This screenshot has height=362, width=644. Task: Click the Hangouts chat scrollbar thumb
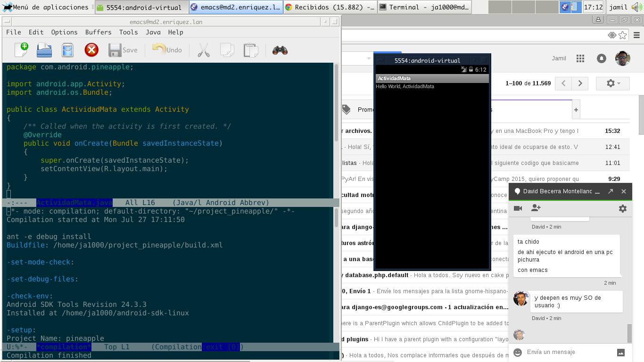pyautogui.click(x=629, y=334)
